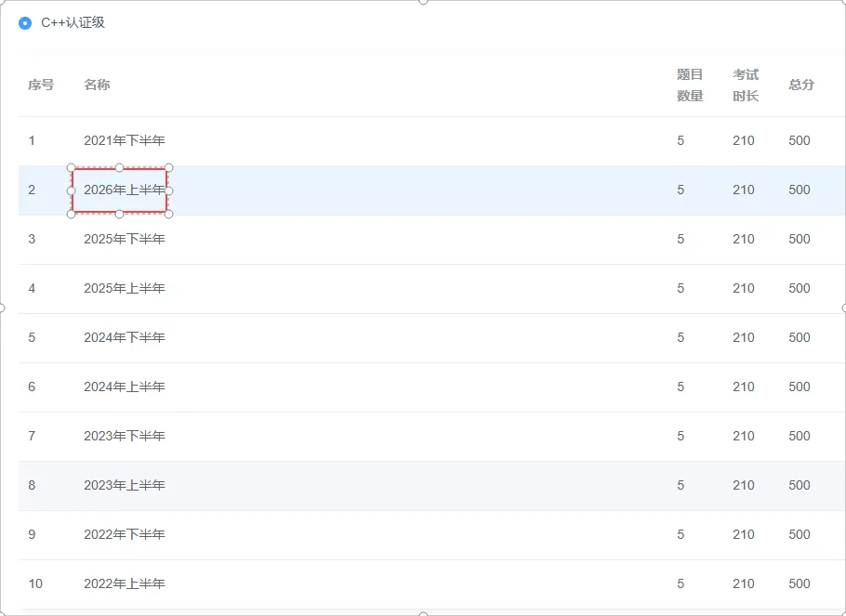Click total score 500 for 2023年下半年
The image size is (846, 616).
[800, 436]
